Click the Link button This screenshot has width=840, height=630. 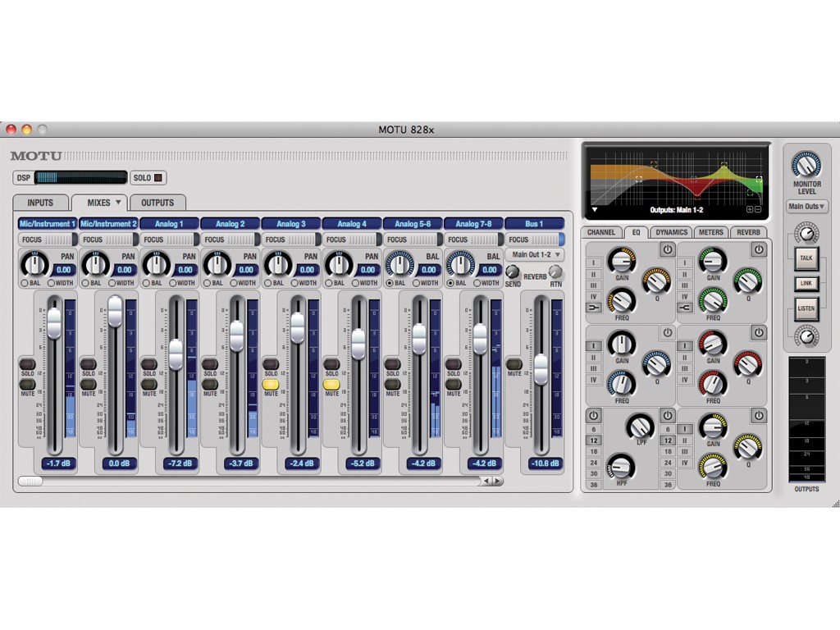(806, 283)
